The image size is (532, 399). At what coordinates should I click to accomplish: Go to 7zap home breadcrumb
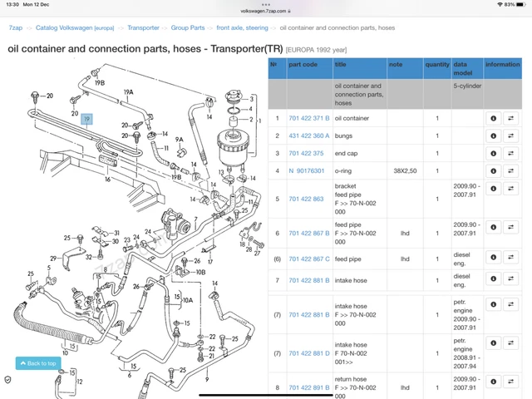click(x=16, y=27)
